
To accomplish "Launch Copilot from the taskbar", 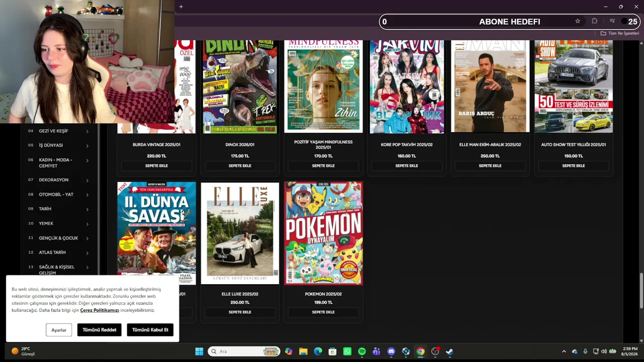I will pos(288,351).
